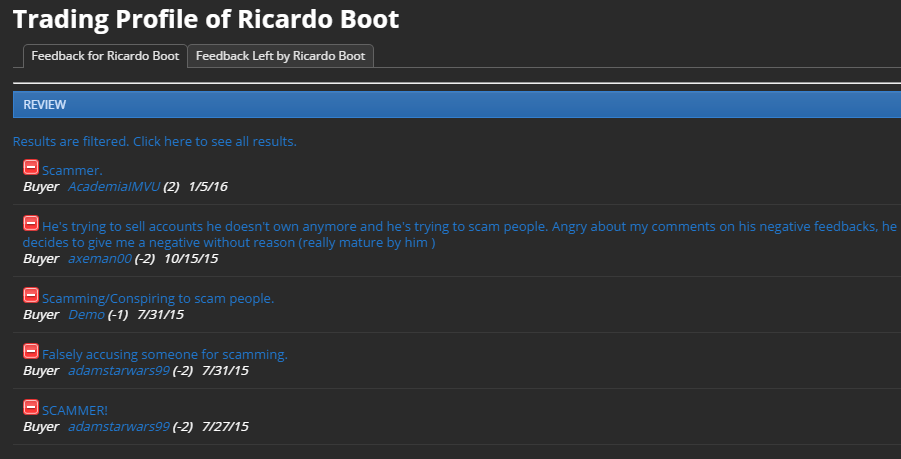Open Demo user profile link

[86, 315]
